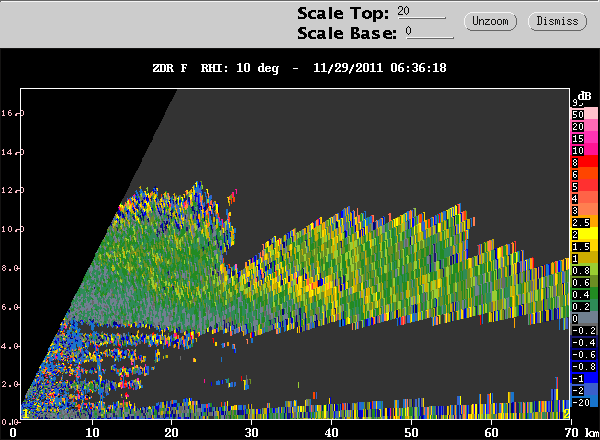The height and width of the screenshot is (440, 600).
Task: Pick the -0.2 dB legend swatch
Action: tap(584, 330)
